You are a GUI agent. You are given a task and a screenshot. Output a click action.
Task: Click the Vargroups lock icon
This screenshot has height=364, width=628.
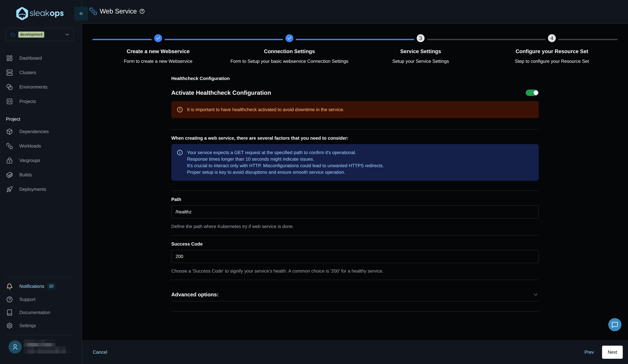point(10,160)
